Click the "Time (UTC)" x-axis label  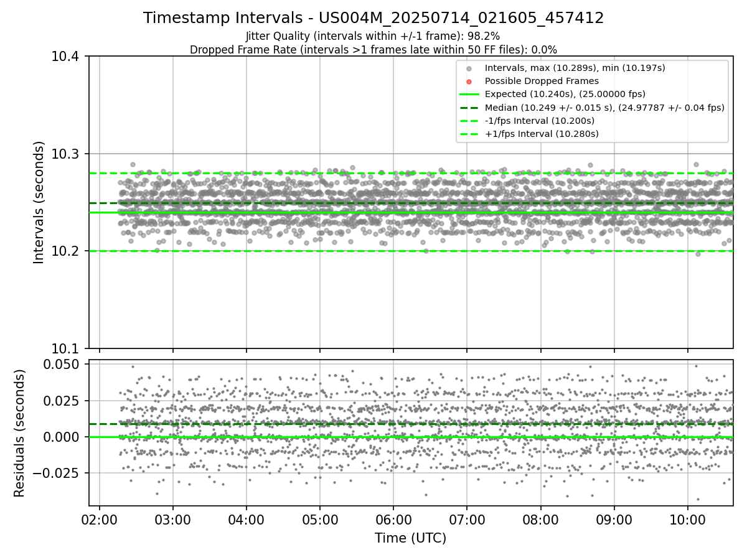coord(411,538)
